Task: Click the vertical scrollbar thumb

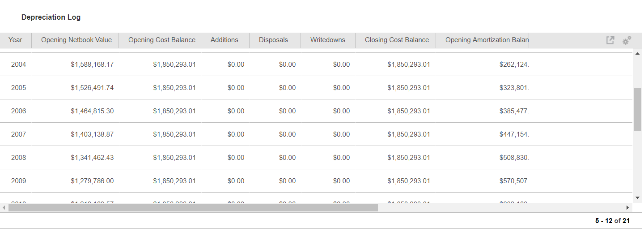Action: tap(637, 109)
